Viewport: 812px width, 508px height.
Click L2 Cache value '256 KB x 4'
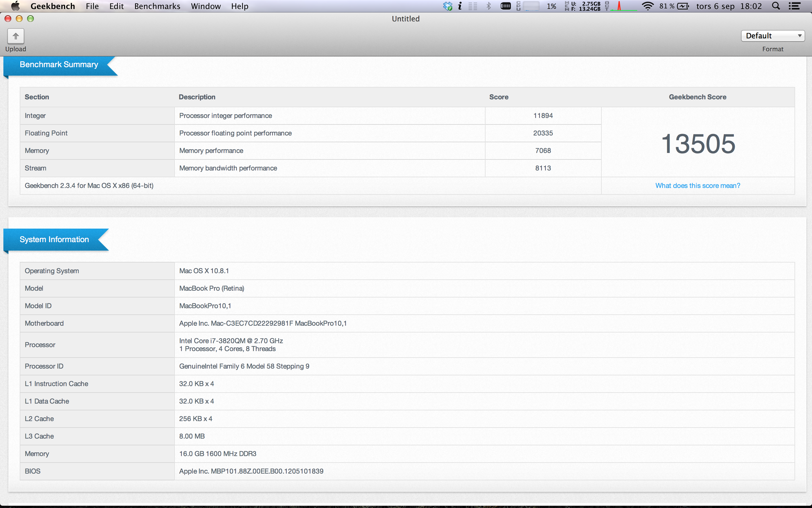pyautogui.click(x=196, y=419)
